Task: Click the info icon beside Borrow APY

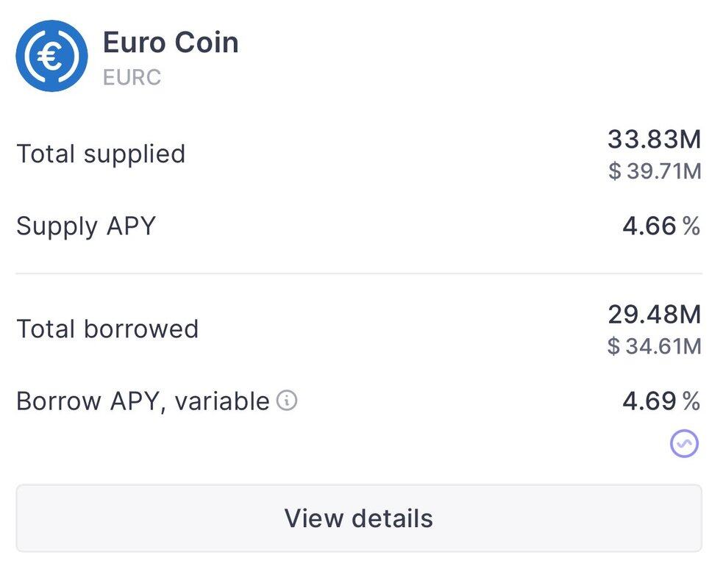Action: tap(287, 401)
